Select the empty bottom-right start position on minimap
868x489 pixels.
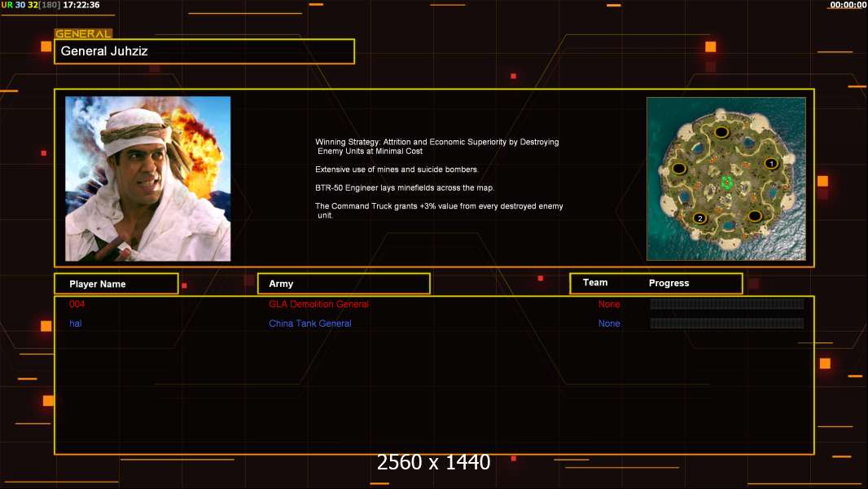[755, 216]
